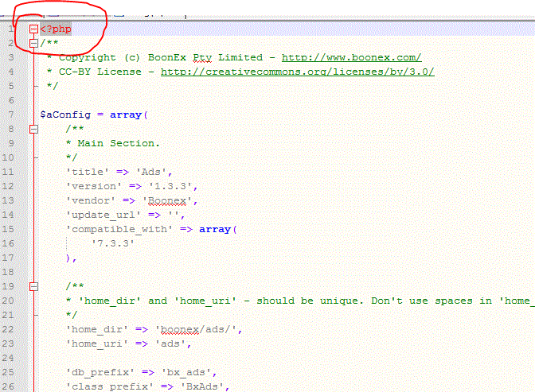The width and height of the screenshot is (535, 392).
Task: Open the creativecommons.org license link
Action: (297, 72)
